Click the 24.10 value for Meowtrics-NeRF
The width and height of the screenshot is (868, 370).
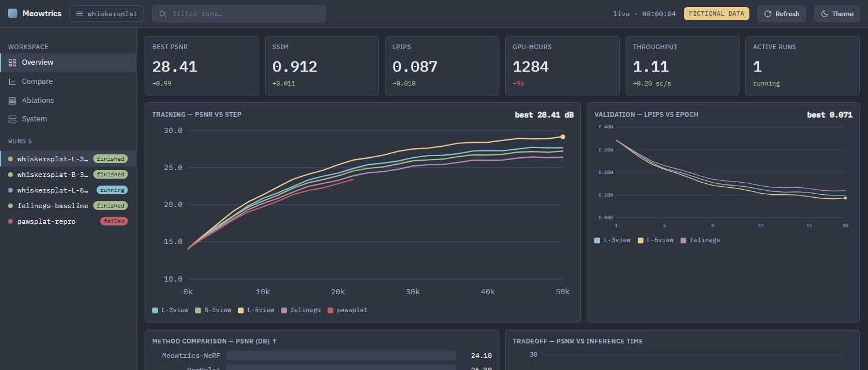[x=481, y=356]
